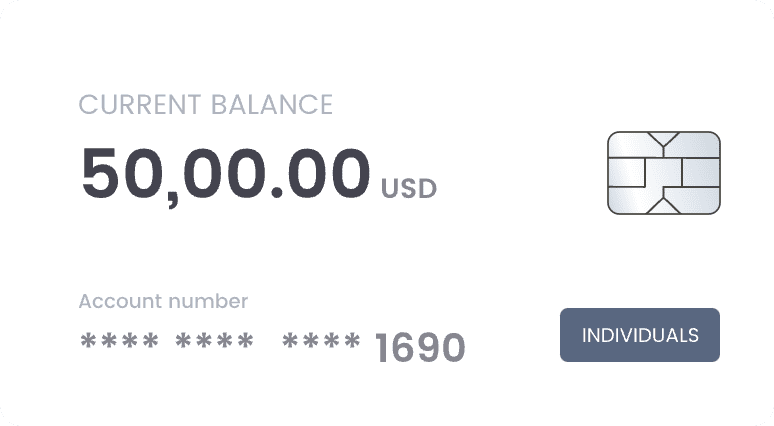Image resolution: width=774 pixels, height=426 pixels.
Task: Open the INDIVIDUALS account type button
Action: click(640, 335)
